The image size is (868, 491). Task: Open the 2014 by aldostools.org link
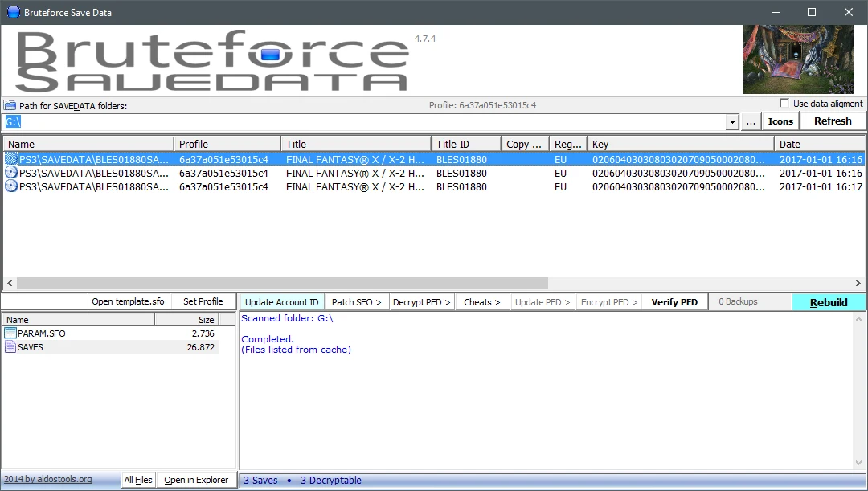(x=48, y=480)
